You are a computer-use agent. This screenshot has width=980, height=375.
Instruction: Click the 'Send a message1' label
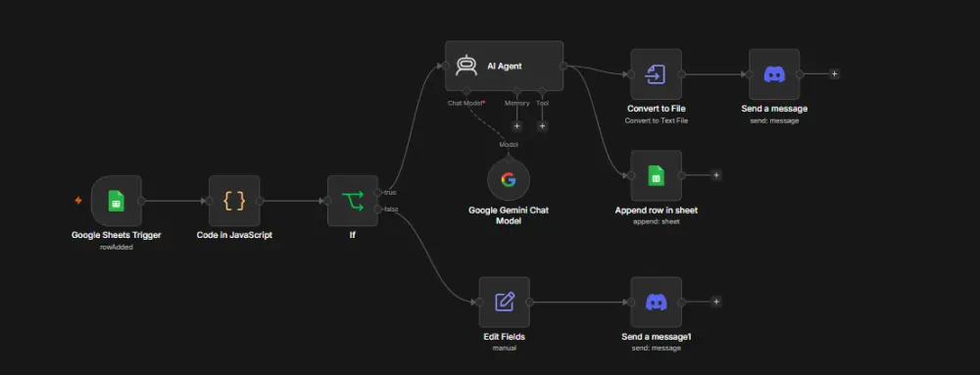coord(657,337)
